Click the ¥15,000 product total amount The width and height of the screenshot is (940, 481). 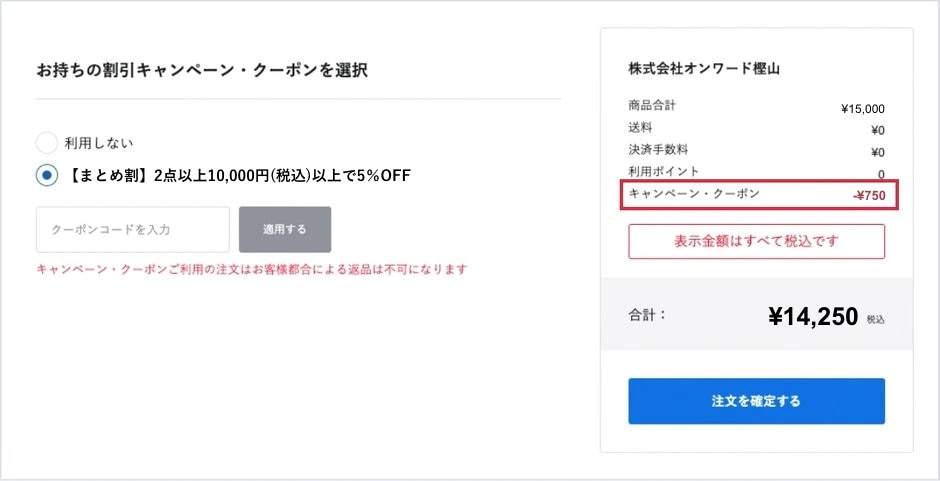pos(862,109)
